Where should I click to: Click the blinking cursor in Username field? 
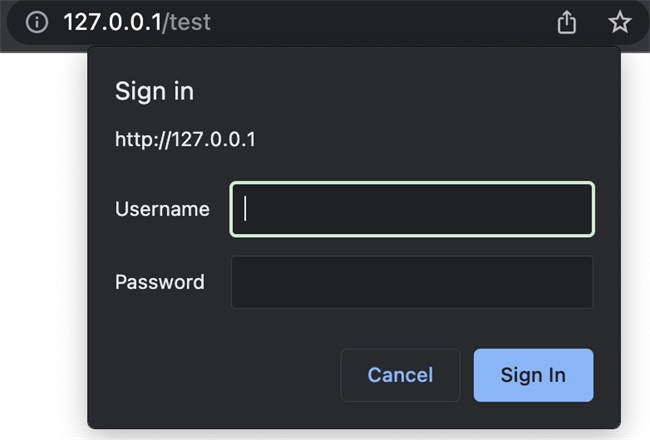246,208
